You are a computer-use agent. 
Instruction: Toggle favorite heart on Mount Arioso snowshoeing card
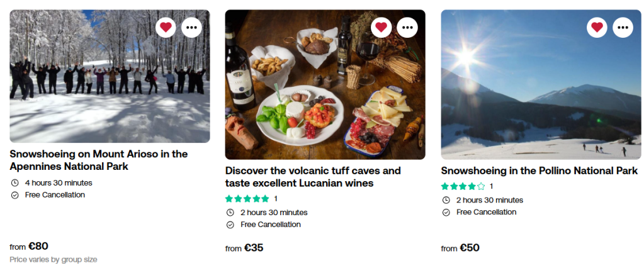coord(166,27)
